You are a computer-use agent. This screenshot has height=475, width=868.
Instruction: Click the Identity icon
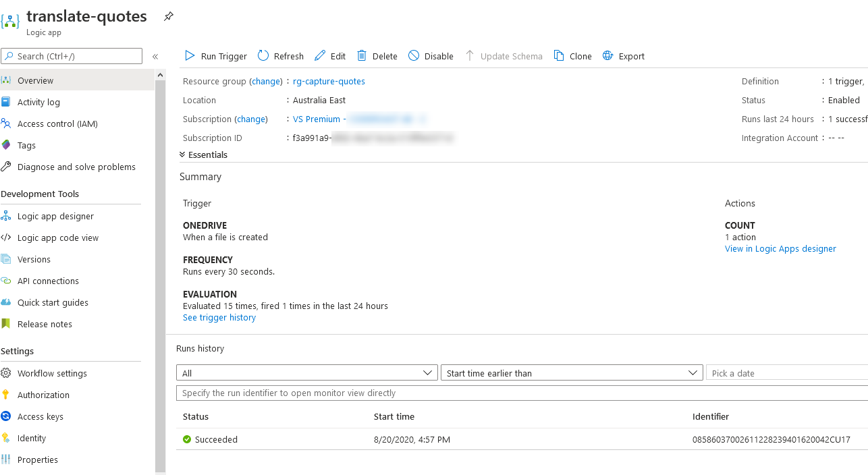[x=6, y=438]
